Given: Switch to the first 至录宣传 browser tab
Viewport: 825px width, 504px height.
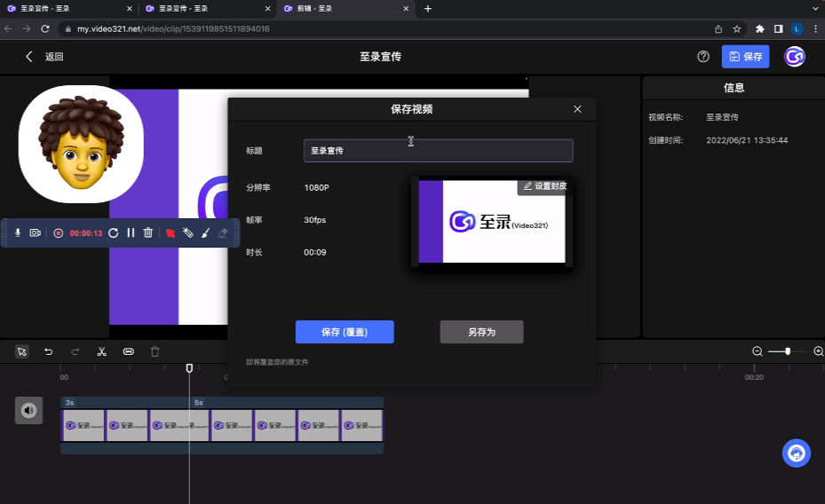Looking at the screenshot, I should click(69, 8).
